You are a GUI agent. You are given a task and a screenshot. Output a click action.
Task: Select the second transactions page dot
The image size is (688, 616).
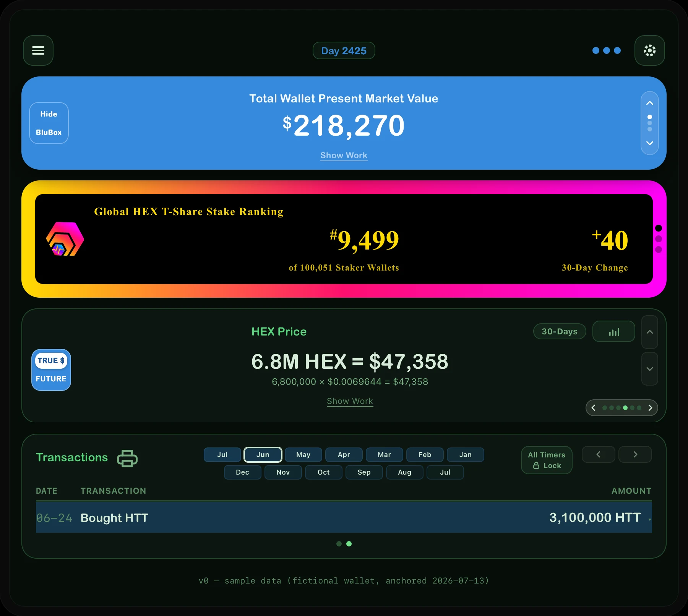[349, 544]
